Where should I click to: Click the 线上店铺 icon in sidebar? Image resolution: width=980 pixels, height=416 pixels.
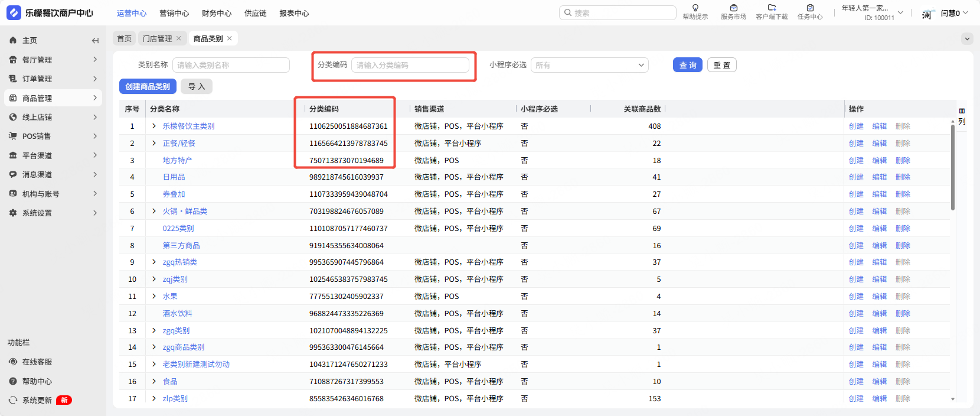tap(13, 117)
